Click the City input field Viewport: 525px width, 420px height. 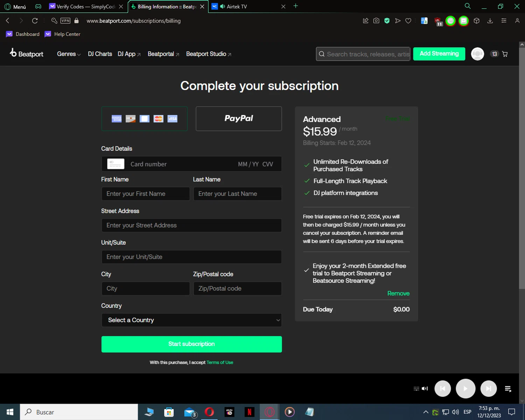[x=146, y=288]
